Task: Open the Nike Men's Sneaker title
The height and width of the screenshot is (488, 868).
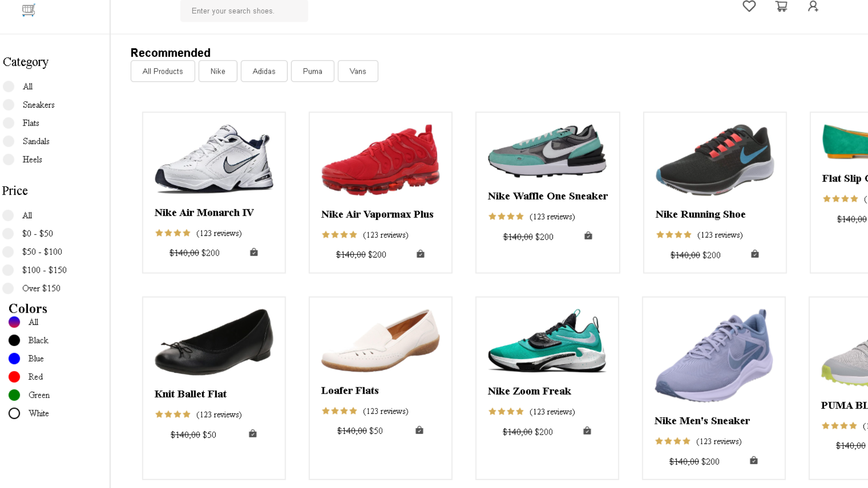Action: point(702,421)
